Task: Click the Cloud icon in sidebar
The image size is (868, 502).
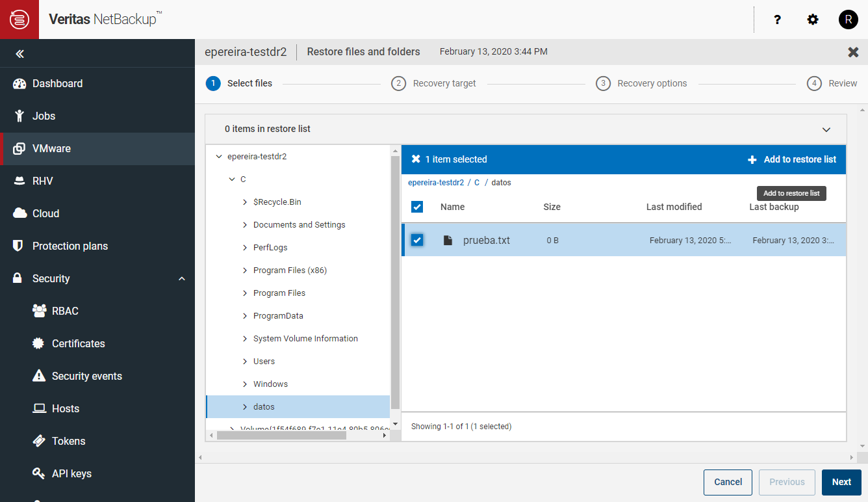Action: (19, 213)
